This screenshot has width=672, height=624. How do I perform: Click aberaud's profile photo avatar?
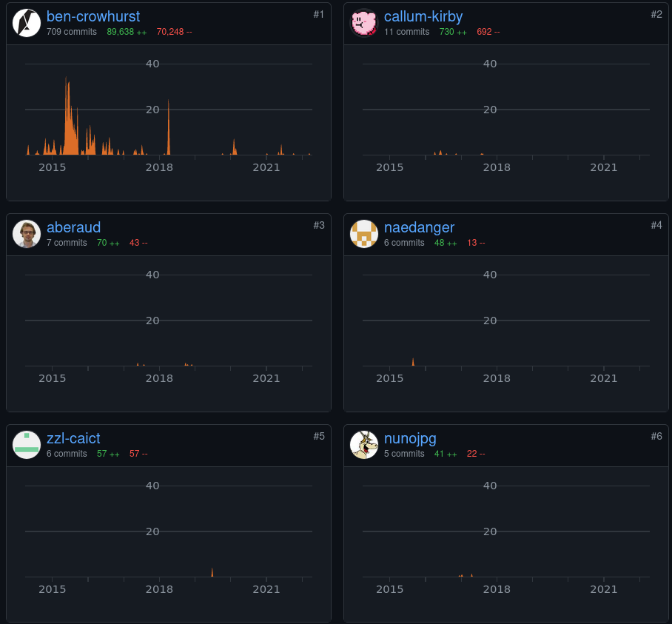click(27, 234)
